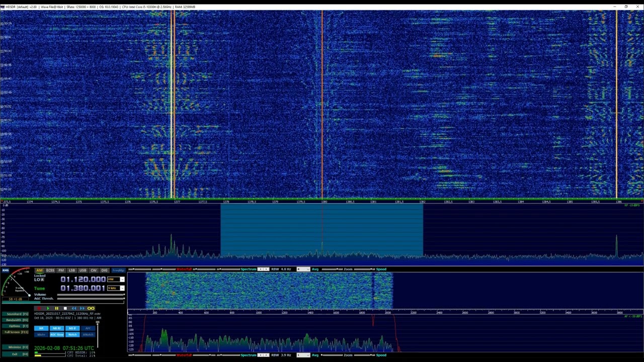Open Bandwidth [F6] settings

point(15,320)
